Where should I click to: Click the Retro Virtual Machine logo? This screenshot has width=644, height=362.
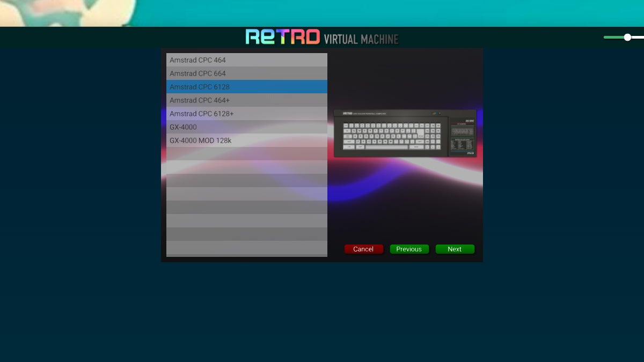[x=322, y=37]
